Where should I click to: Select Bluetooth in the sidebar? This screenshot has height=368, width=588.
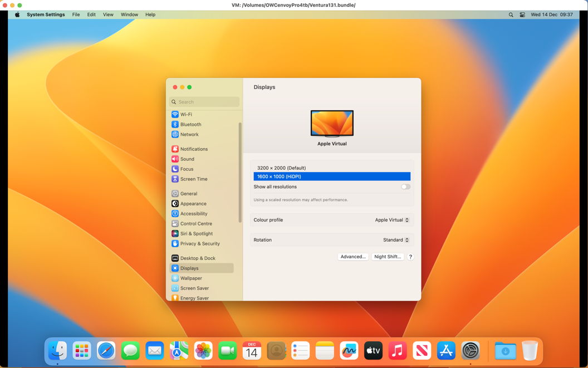click(192, 124)
